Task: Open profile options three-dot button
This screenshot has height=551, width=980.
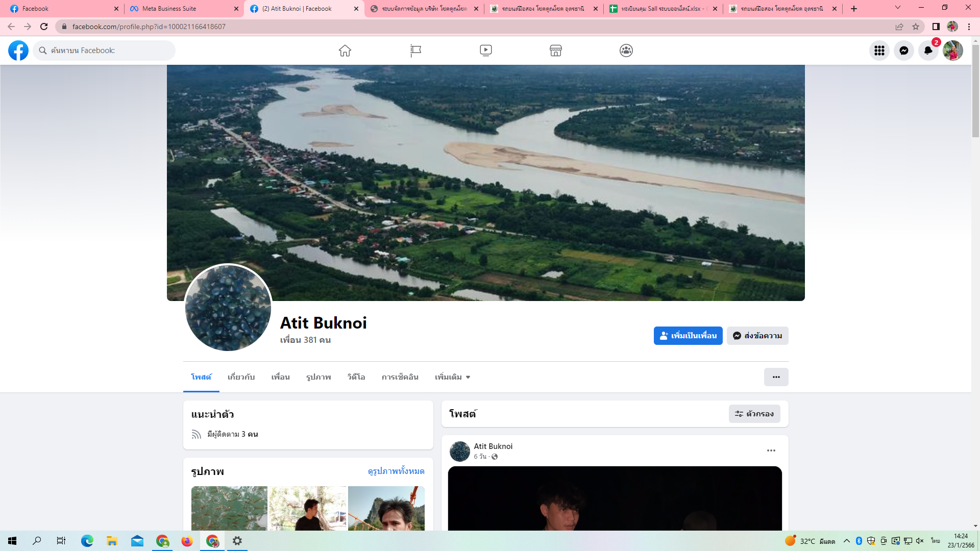Action: click(x=776, y=377)
